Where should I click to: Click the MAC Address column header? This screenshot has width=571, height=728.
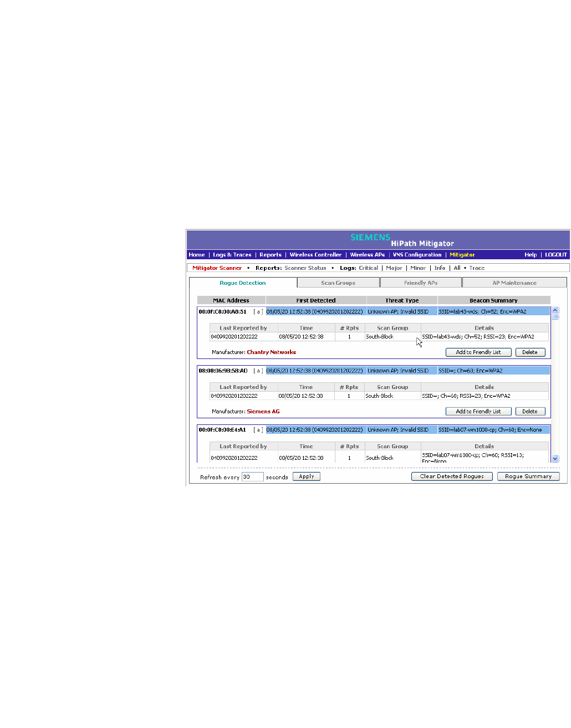click(x=231, y=300)
